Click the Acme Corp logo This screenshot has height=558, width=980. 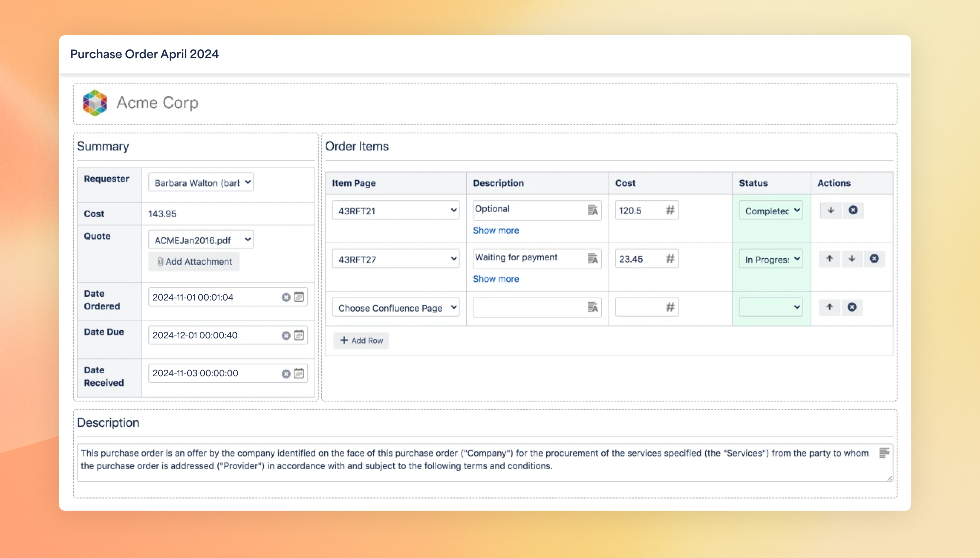[x=95, y=103]
